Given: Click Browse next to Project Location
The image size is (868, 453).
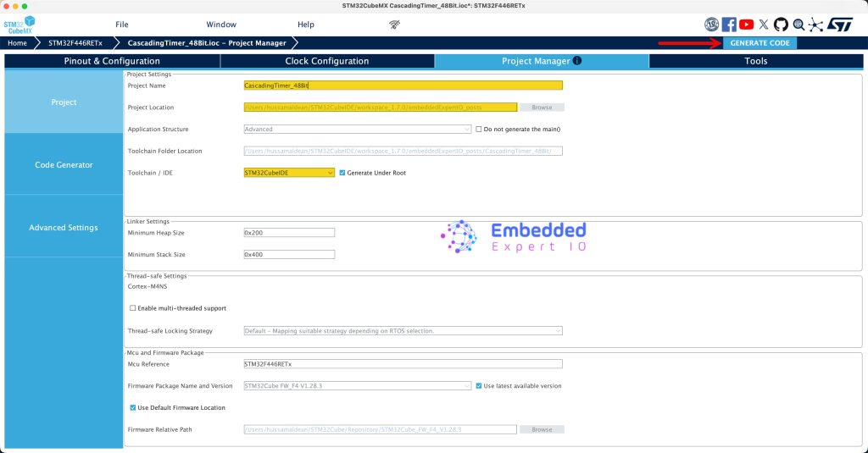Looking at the screenshot, I should (542, 108).
